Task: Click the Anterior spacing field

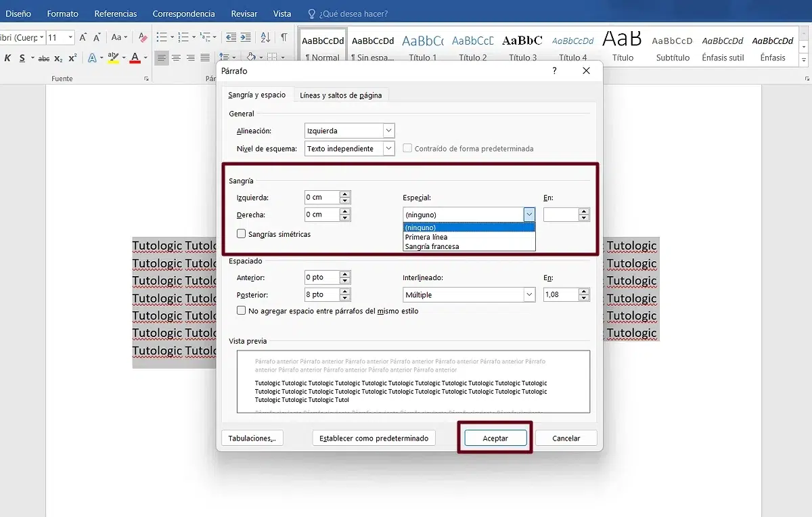Action: pyautogui.click(x=322, y=277)
